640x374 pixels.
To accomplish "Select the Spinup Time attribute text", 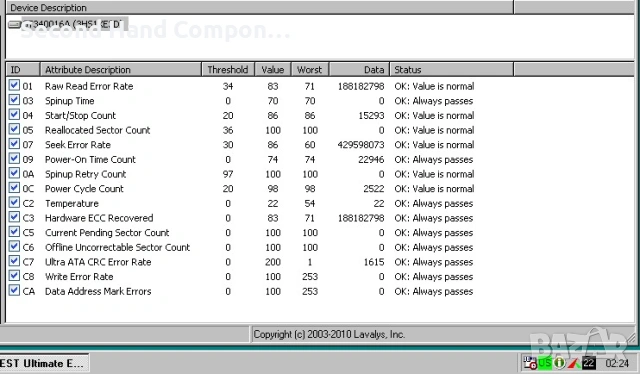I will pos(69,101).
